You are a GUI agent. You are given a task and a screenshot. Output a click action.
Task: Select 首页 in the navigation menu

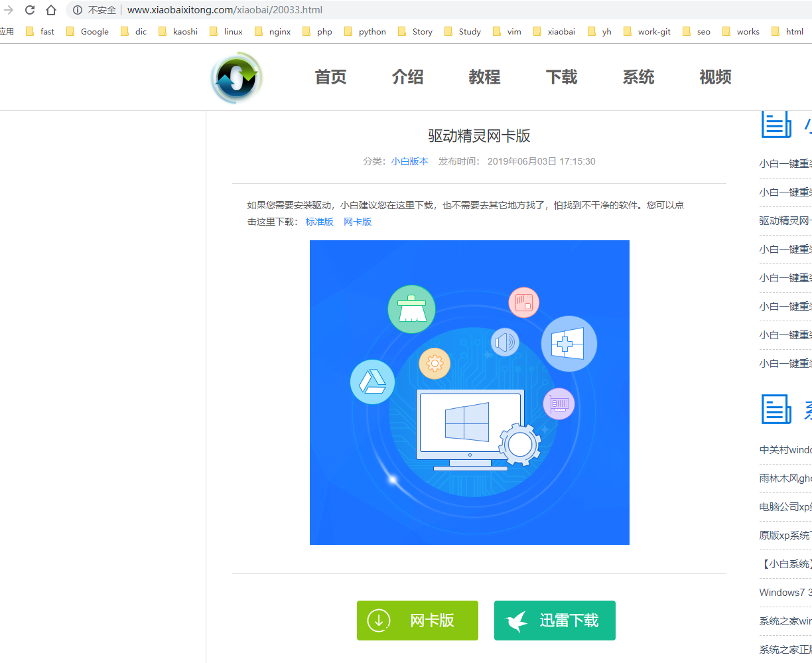tap(330, 77)
